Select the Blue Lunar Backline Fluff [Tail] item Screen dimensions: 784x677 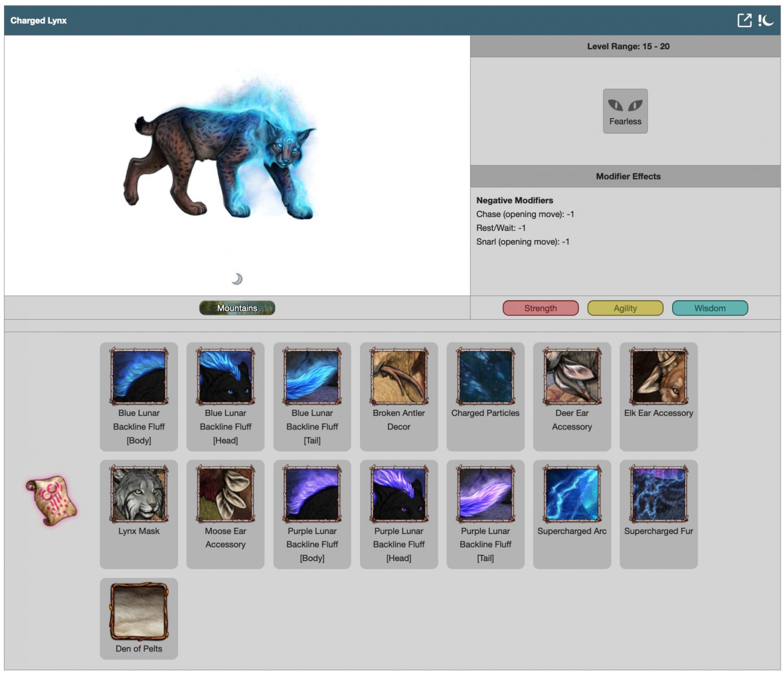(312, 377)
